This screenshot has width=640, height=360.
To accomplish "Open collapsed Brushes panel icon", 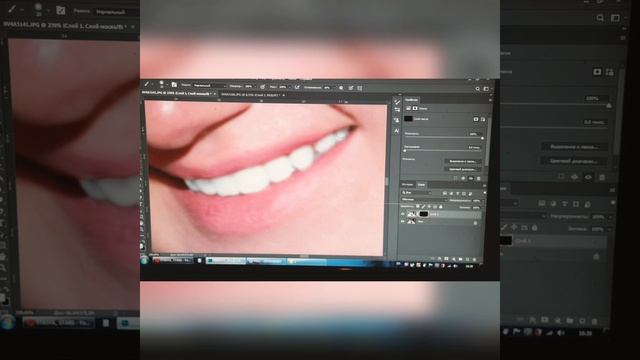I will [397, 102].
